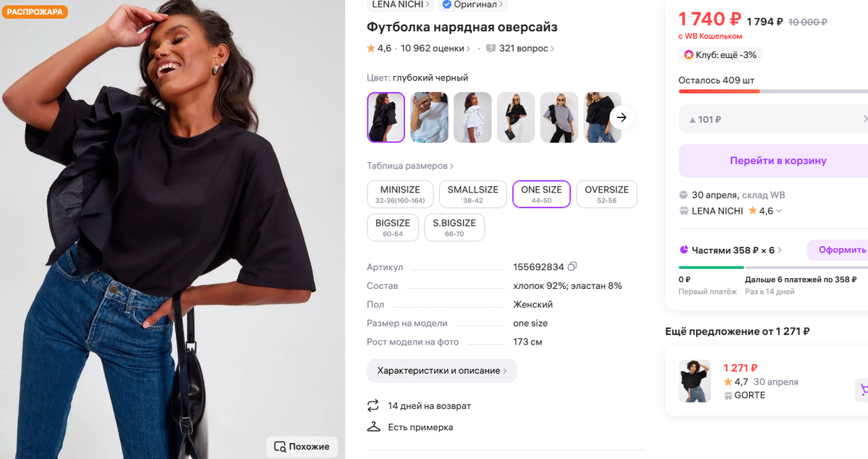Select the MINISIZE 32-36 size option

[400, 193]
